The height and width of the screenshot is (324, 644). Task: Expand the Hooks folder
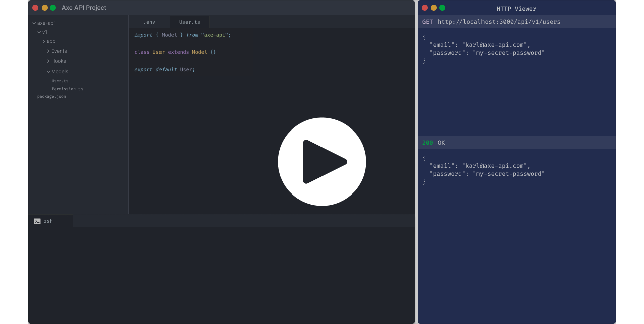58,61
